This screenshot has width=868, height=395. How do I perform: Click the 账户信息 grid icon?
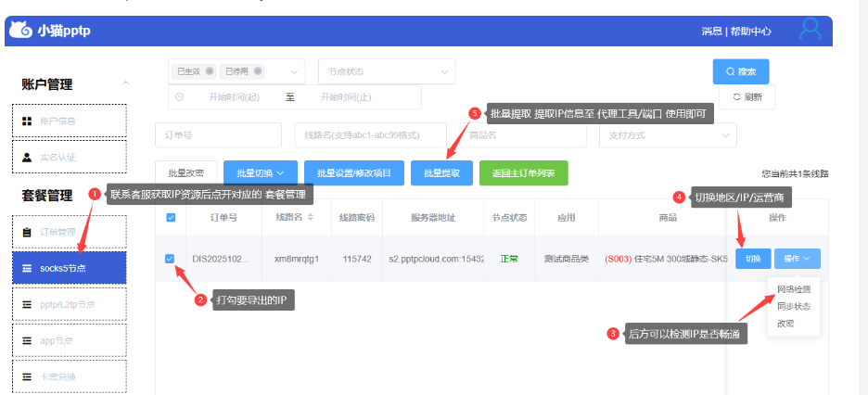(x=27, y=121)
